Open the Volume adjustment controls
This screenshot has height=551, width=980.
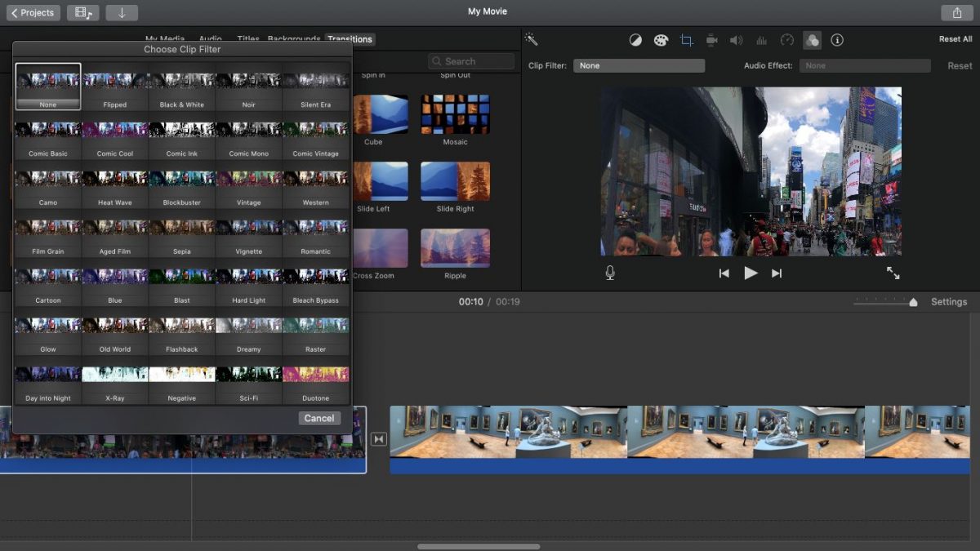[x=736, y=39]
